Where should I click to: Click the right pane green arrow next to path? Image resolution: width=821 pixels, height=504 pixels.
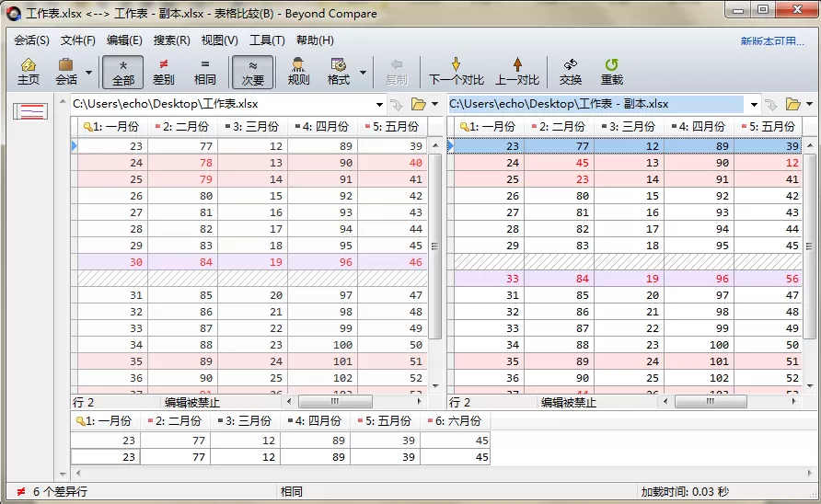770,105
